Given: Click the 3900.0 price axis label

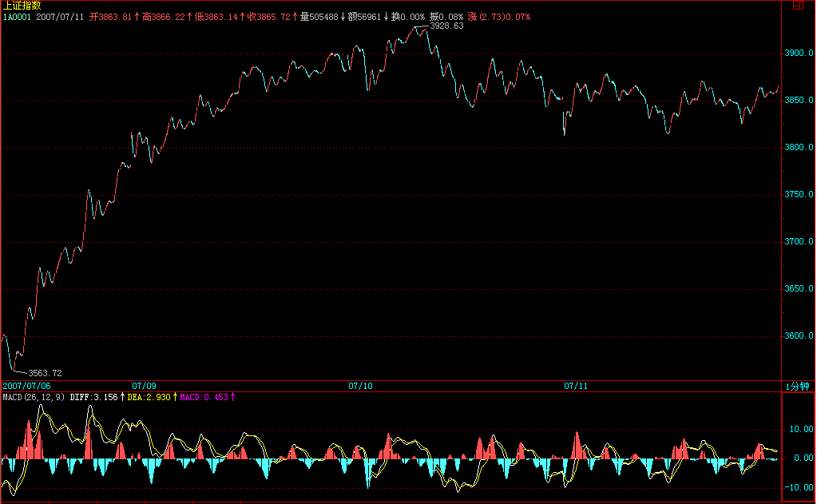Looking at the screenshot, I should pyautogui.click(x=799, y=54).
